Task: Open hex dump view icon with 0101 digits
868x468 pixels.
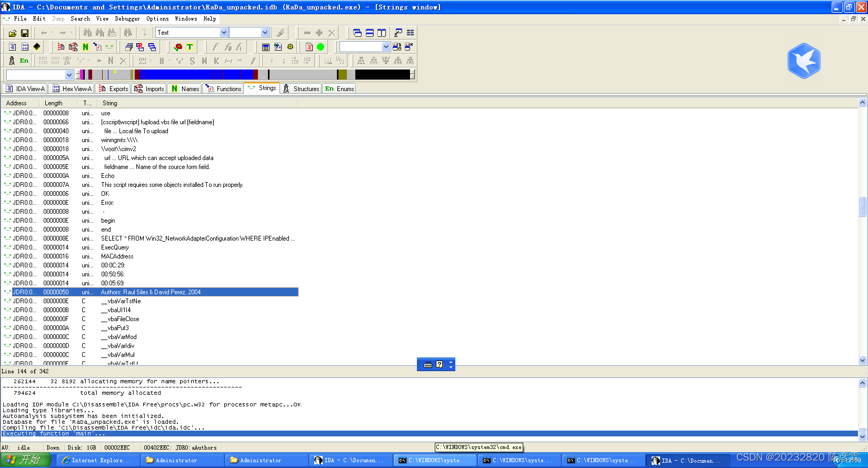Action: click(25, 47)
